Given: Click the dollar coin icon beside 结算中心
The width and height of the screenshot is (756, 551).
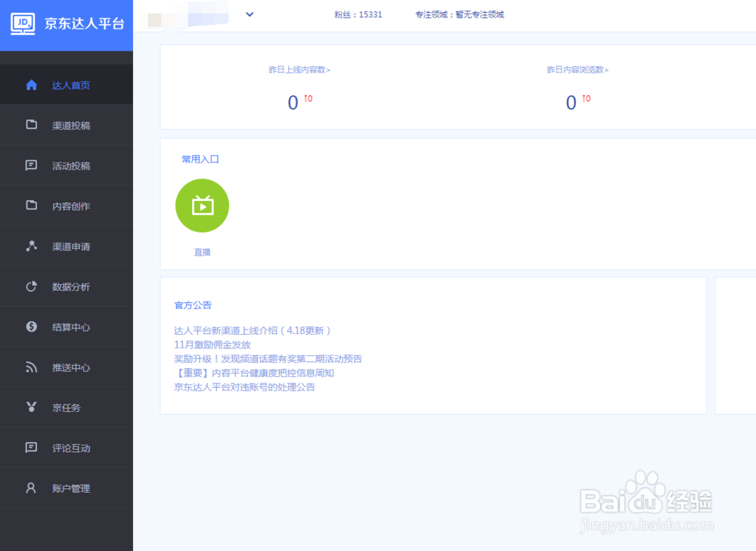Looking at the screenshot, I should (x=31, y=327).
